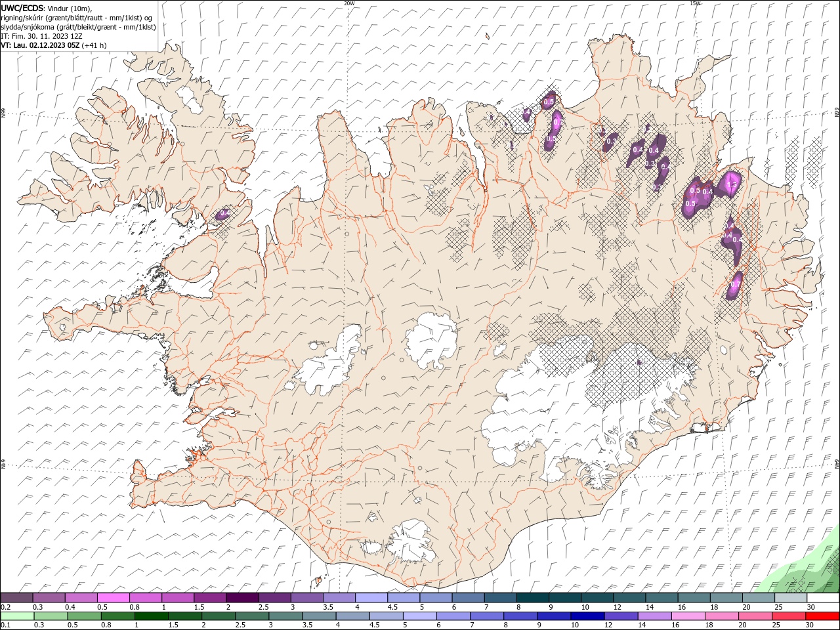This screenshot has height=630, width=840.
Task: Click the '15W' longitude label at top
Action: pyautogui.click(x=695, y=3)
